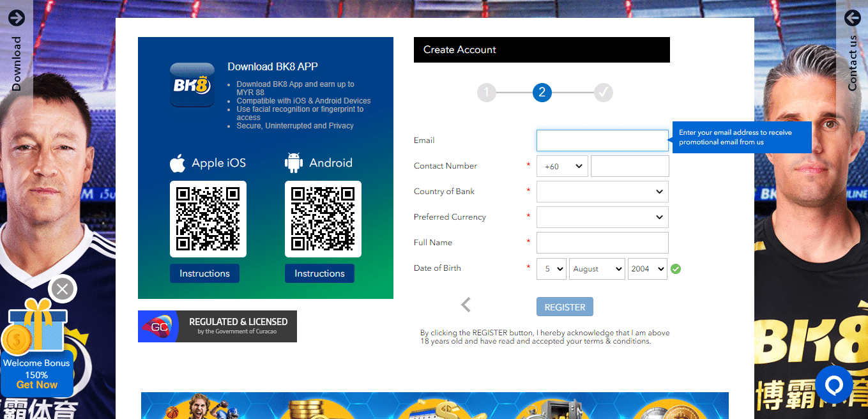The height and width of the screenshot is (419, 868).
Task: Click the Contact Number input field
Action: [630, 166]
